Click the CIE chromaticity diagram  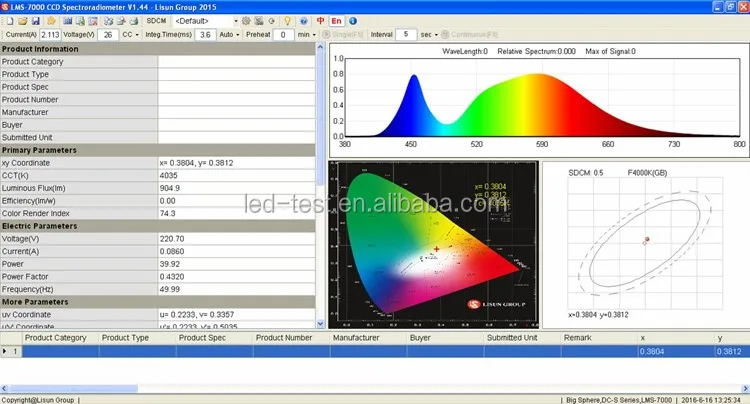coord(433,245)
